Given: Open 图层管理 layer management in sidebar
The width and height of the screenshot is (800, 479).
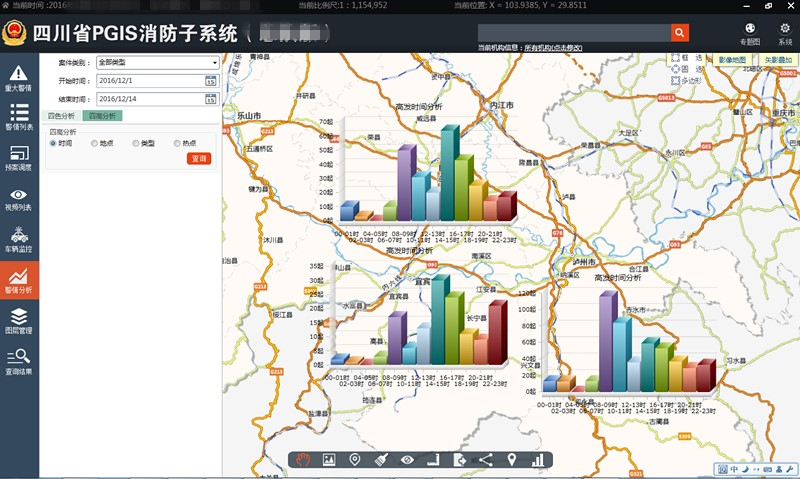Looking at the screenshot, I should click(x=19, y=322).
